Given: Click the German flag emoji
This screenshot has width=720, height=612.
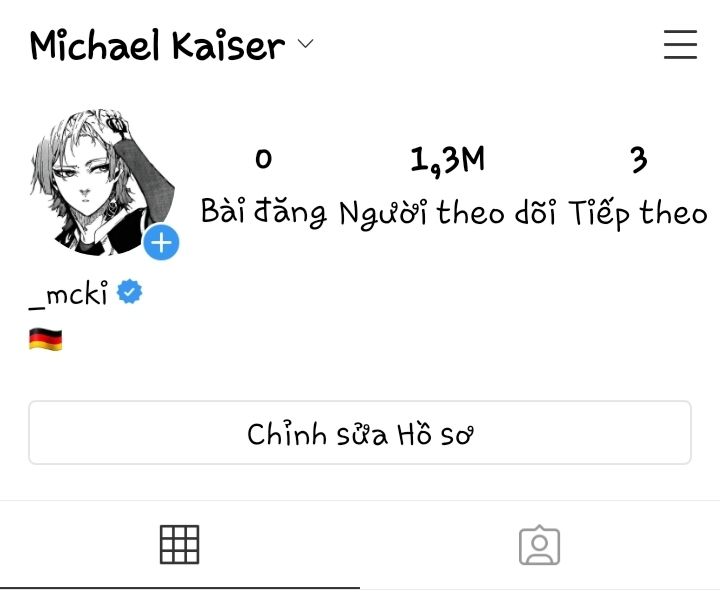Looking at the screenshot, I should tap(45, 339).
